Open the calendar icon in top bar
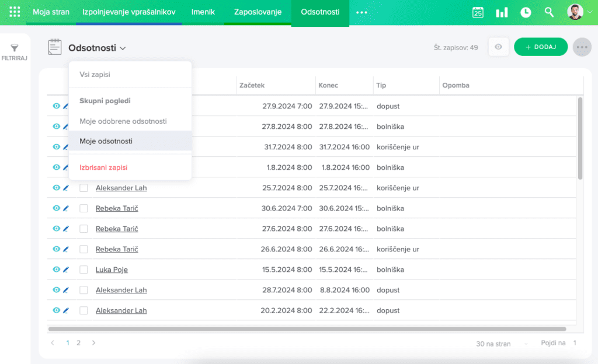The height and width of the screenshot is (364, 598). tap(478, 12)
